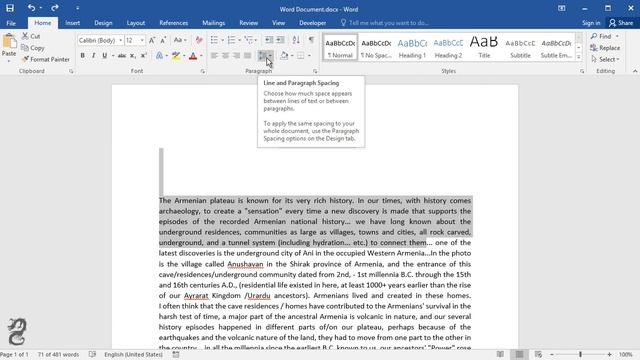
Task: Sort the selected paragraphs
Action: click(296, 40)
